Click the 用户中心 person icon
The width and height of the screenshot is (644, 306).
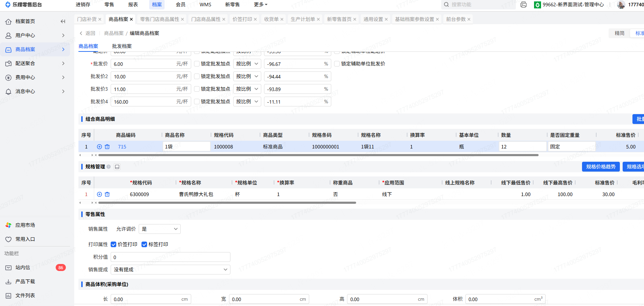click(8, 35)
